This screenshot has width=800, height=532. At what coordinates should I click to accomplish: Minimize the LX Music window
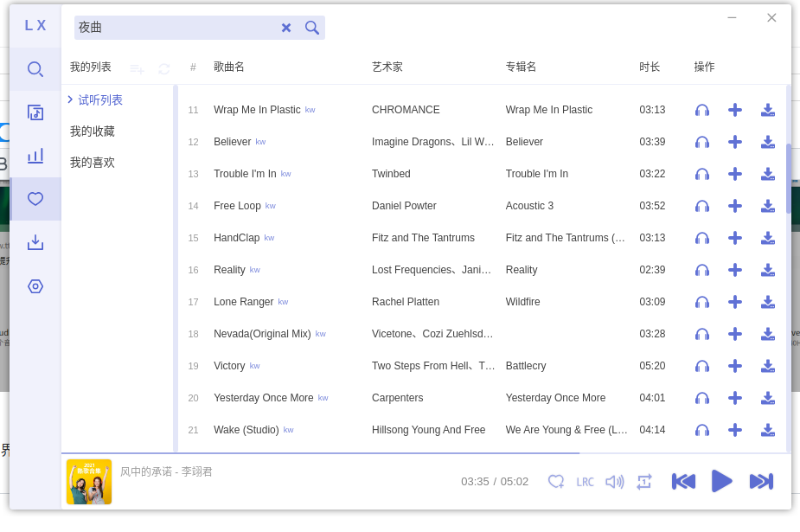732,18
